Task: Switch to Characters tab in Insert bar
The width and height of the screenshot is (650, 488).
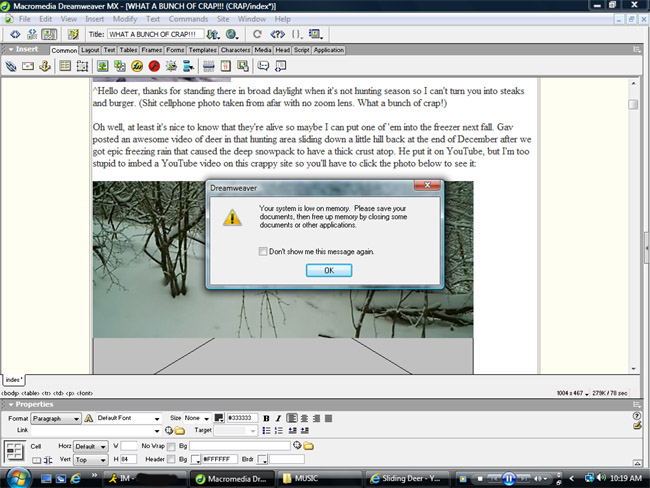Action: click(235, 50)
